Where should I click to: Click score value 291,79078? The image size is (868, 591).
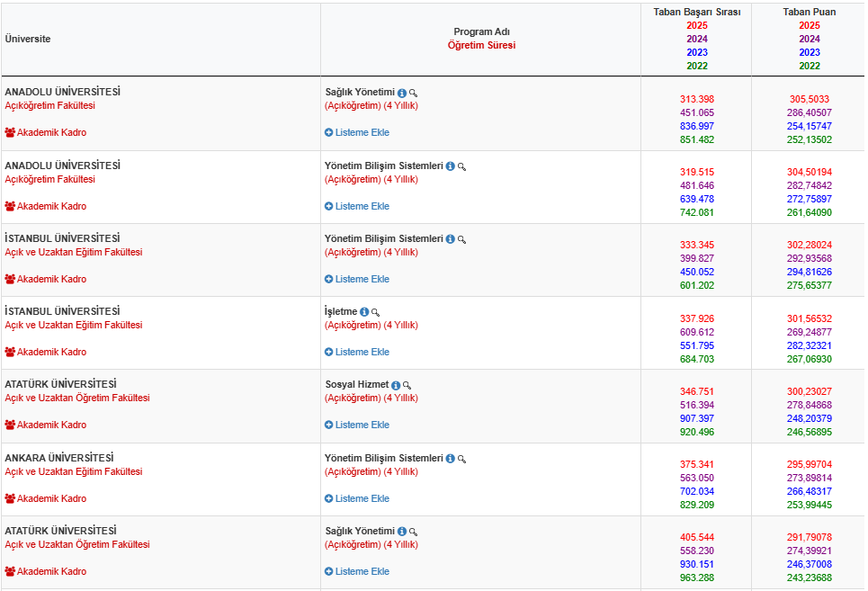810,538
